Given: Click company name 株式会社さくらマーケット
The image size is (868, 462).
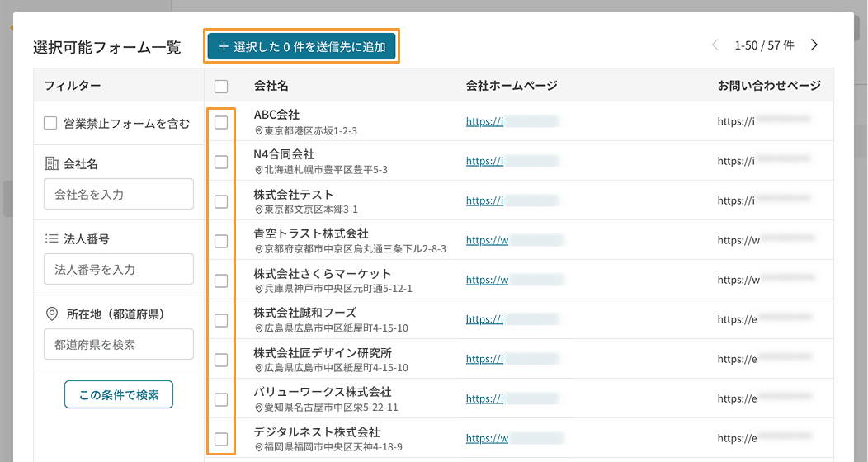Looking at the screenshot, I should click(322, 273).
